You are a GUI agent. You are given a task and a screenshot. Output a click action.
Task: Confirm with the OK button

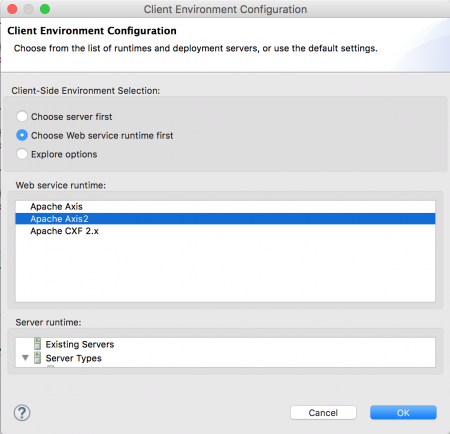coord(403,413)
